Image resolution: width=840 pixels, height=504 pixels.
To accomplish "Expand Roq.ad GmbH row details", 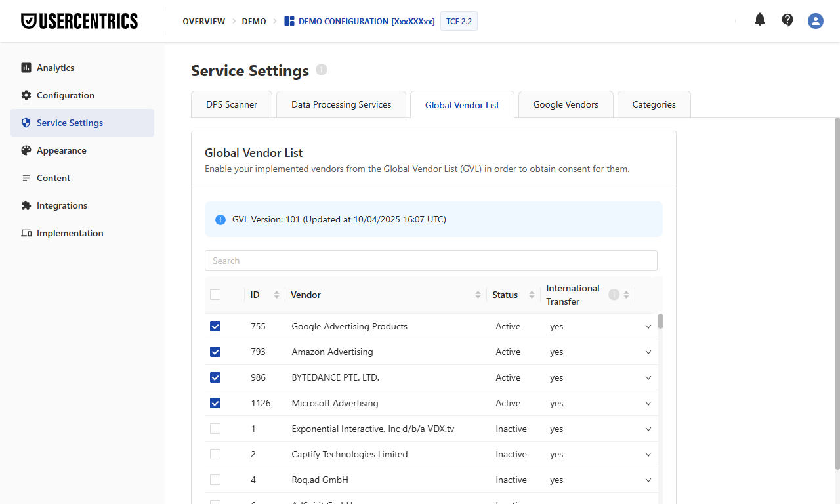I will pyautogui.click(x=648, y=480).
